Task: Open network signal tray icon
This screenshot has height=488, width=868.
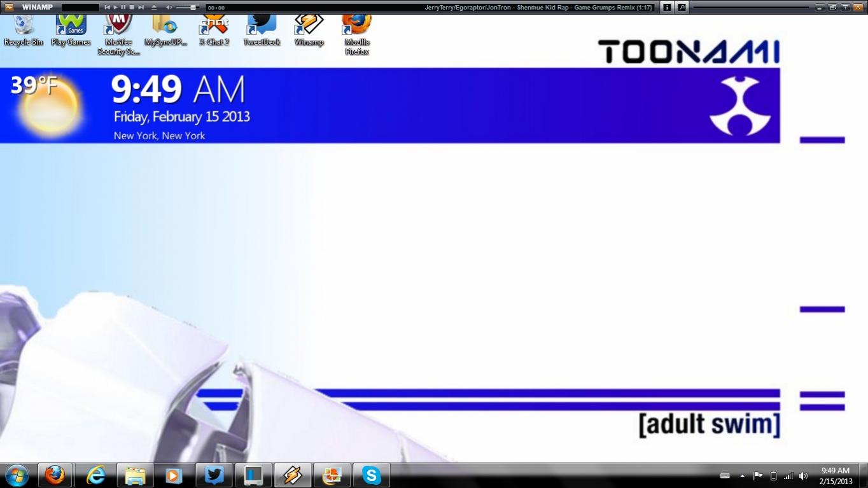Action: (x=788, y=476)
